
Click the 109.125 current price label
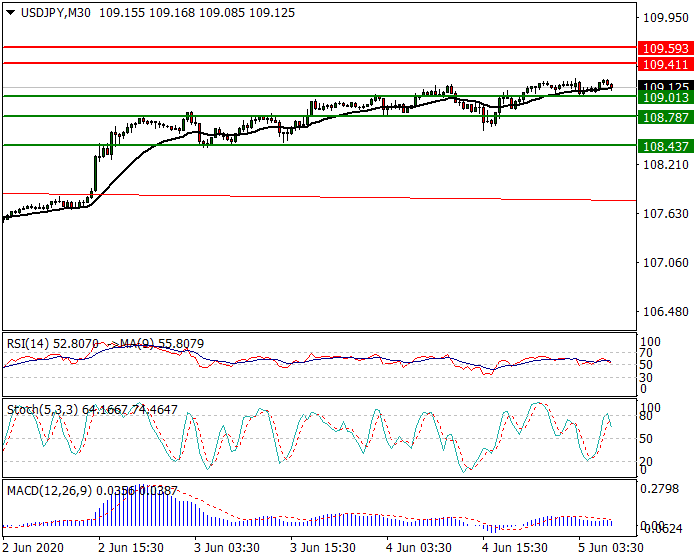tap(666, 85)
